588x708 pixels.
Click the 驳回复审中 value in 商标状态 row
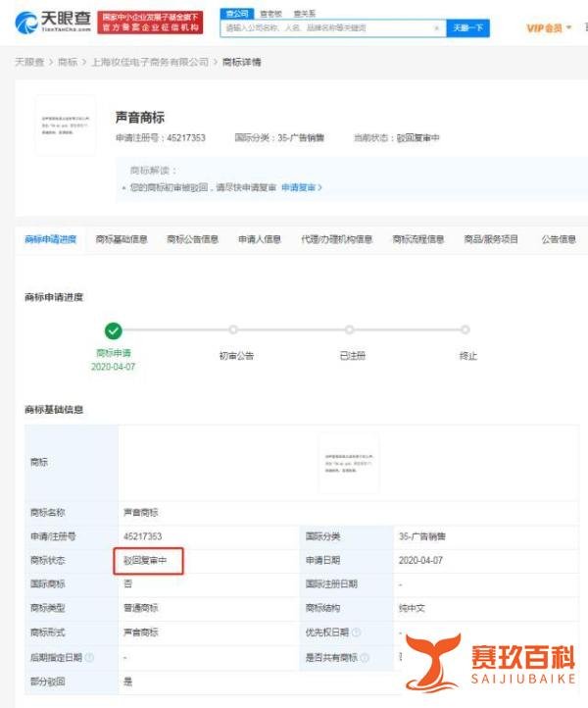pyautogui.click(x=145, y=560)
